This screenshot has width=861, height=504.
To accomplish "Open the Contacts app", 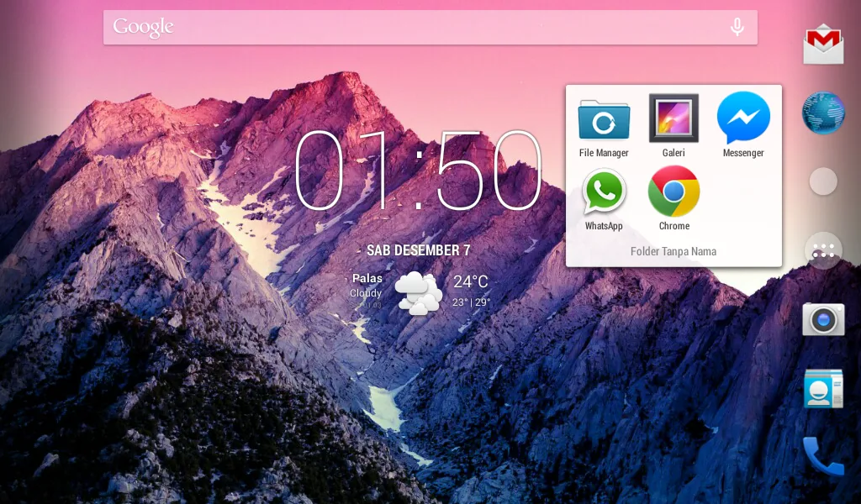I will [823, 388].
